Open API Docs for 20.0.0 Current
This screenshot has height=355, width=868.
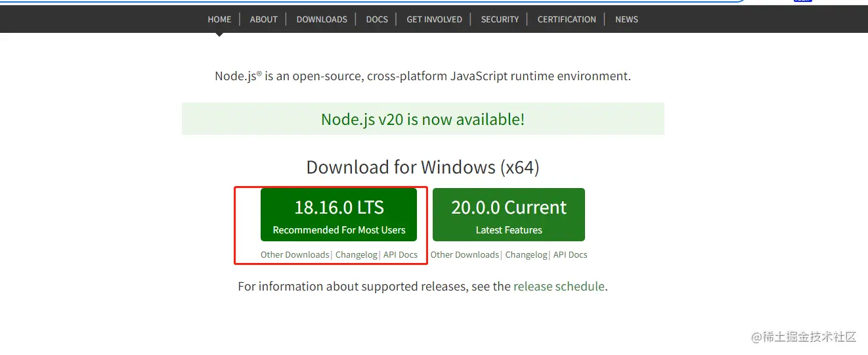[x=571, y=254]
